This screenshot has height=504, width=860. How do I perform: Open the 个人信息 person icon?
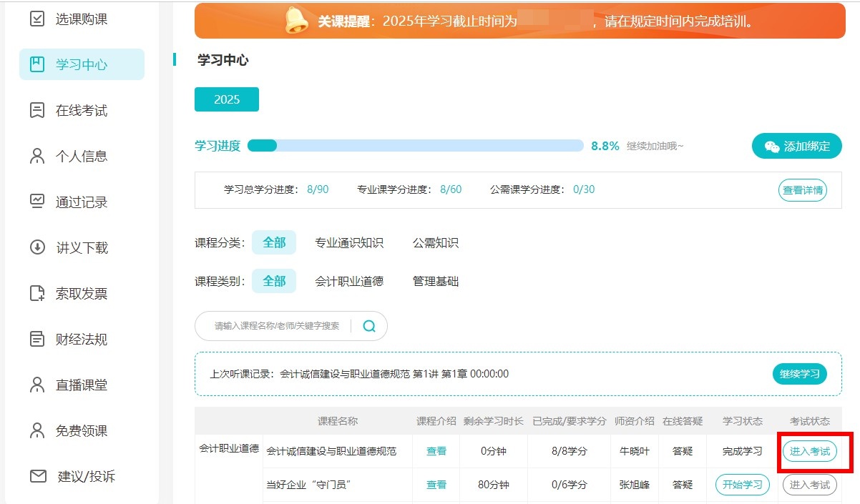[36, 156]
